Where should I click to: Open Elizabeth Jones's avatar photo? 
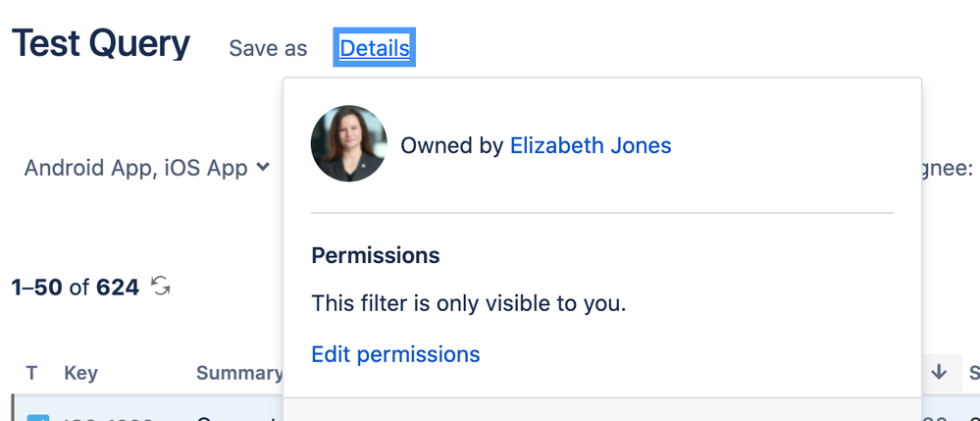(x=349, y=143)
